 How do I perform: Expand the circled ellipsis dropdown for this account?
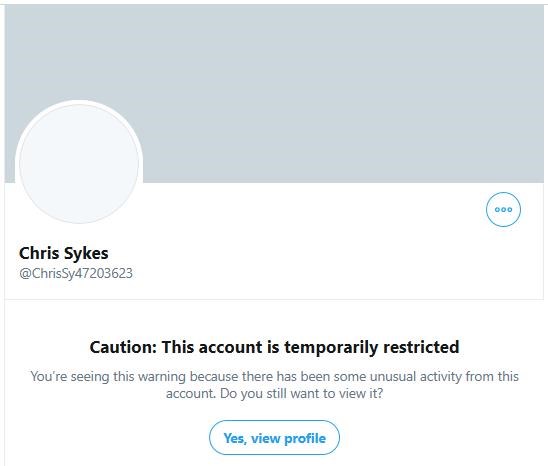point(503,209)
